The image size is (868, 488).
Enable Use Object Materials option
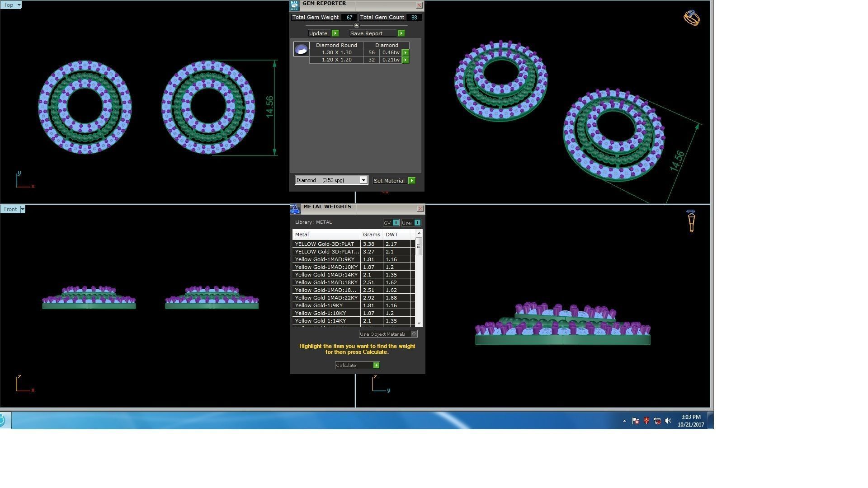(x=414, y=334)
